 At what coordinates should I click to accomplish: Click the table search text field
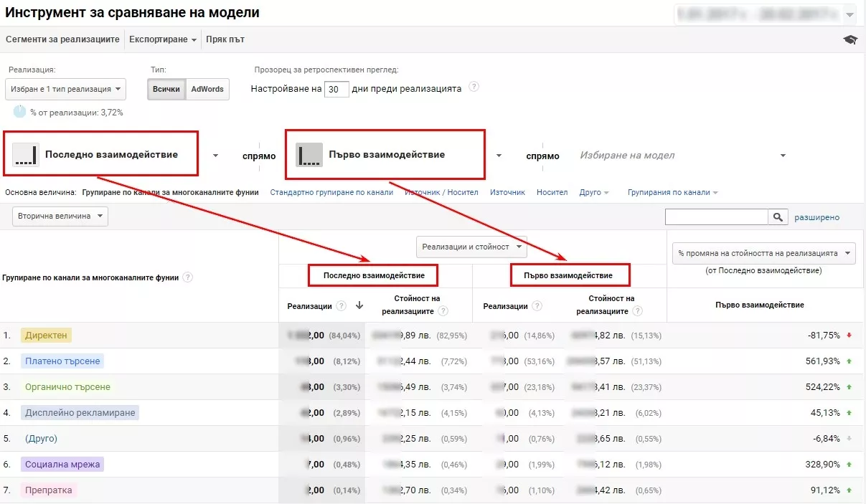717,217
